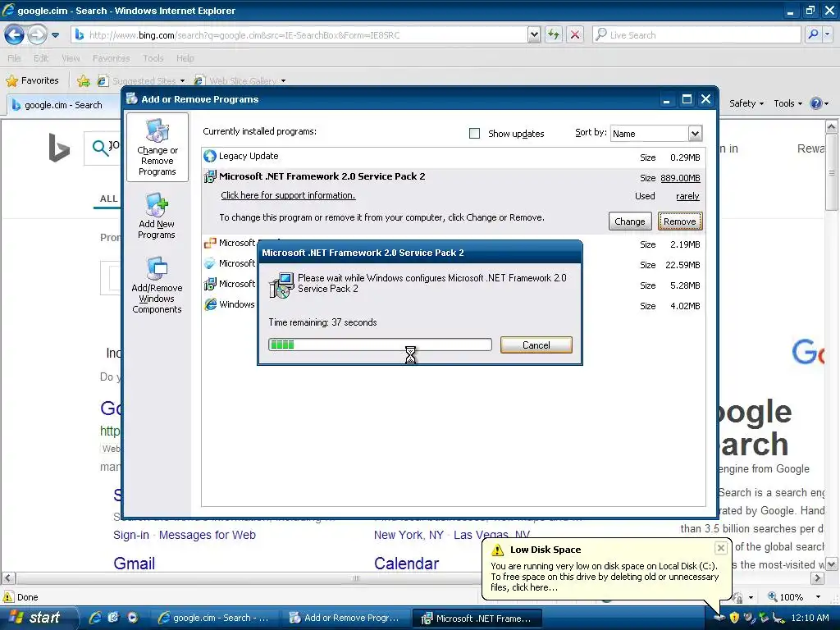Launch Internet Explorer from Quick Launch

coord(95,617)
